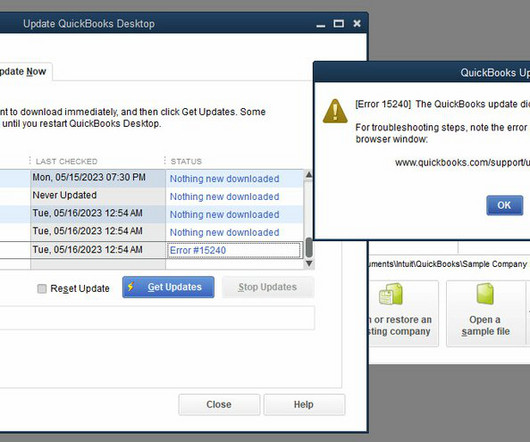Open Help for the update dialog
This screenshot has height=442, width=530.
[x=304, y=404]
